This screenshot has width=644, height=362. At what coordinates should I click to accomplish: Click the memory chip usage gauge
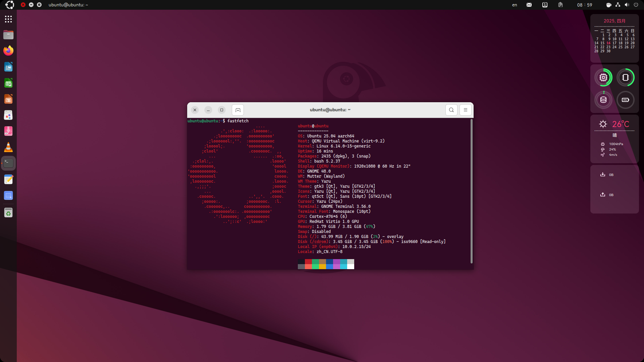(626, 77)
